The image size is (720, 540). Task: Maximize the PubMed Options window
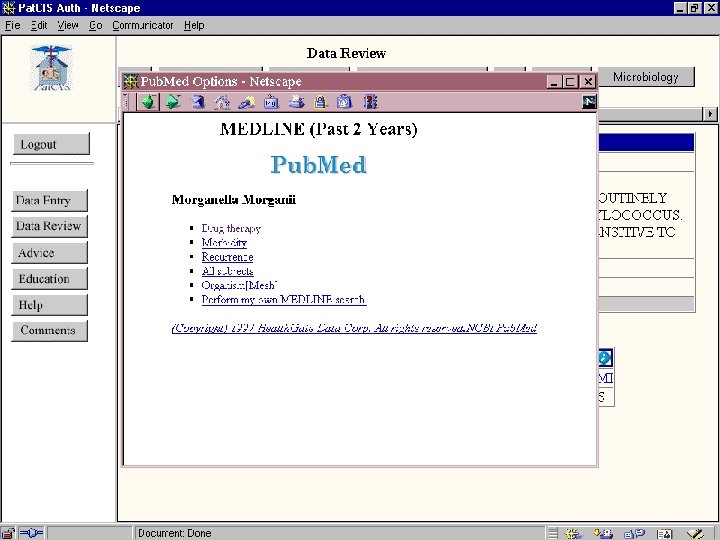[570, 82]
